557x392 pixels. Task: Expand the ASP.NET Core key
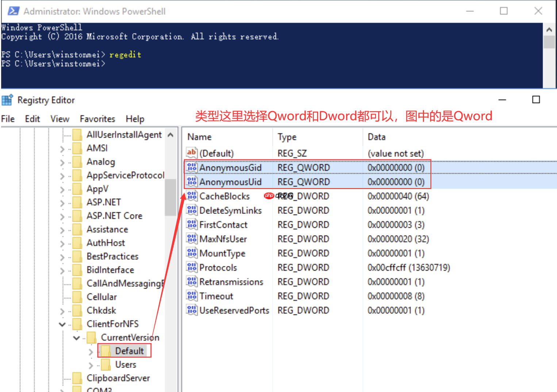coord(62,216)
